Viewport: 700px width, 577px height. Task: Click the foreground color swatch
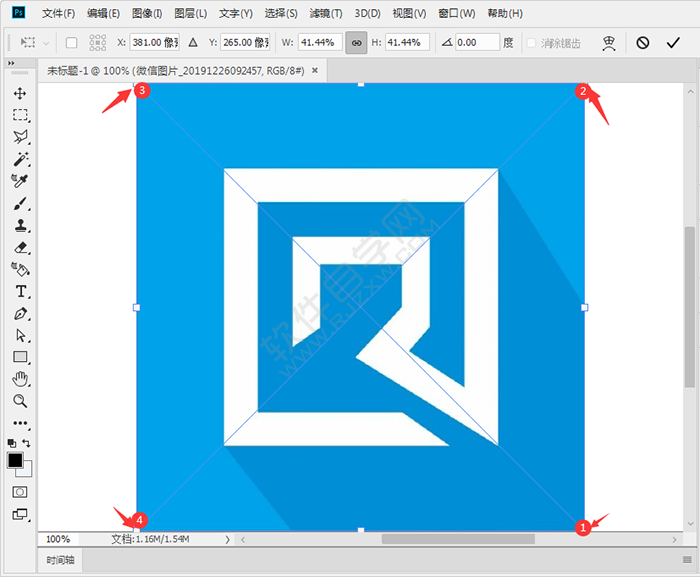coord(15,461)
